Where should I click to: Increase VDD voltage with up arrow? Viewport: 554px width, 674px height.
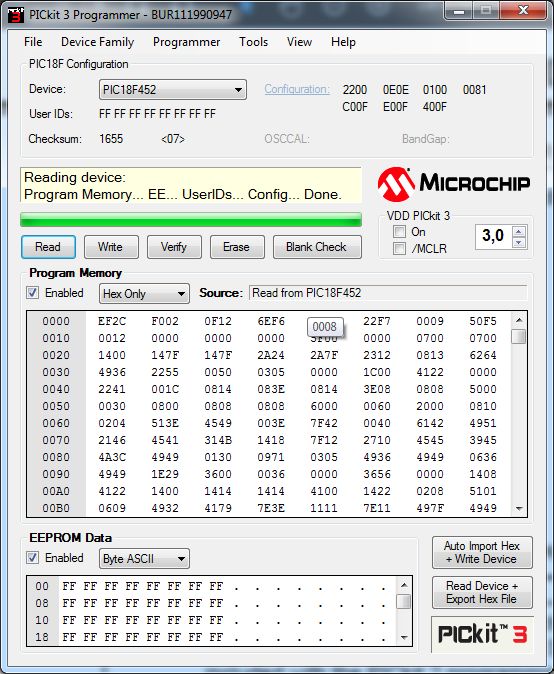click(519, 232)
